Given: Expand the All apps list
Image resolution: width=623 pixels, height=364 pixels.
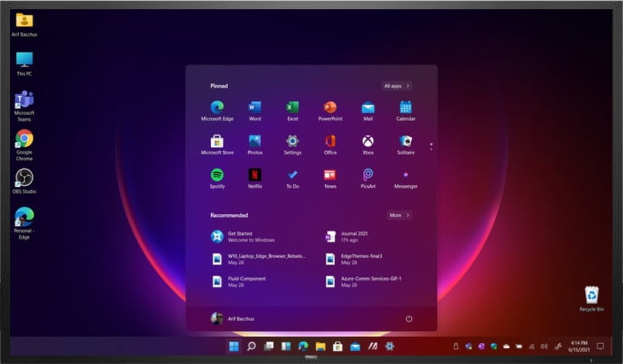Looking at the screenshot, I should [397, 86].
